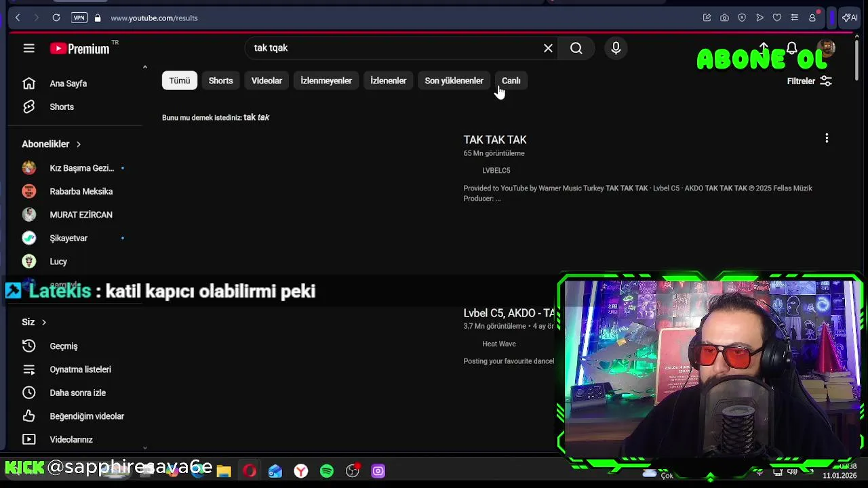The width and height of the screenshot is (868, 488).
Task: Open Videolarınız in sidebar
Action: click(76, 439)
